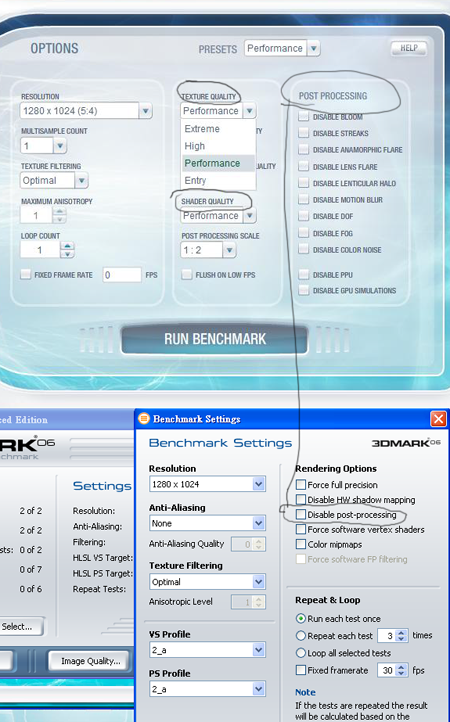Screen dimensions: 450x722
Task: Check Disable Fog
Action: click(303, 233)
